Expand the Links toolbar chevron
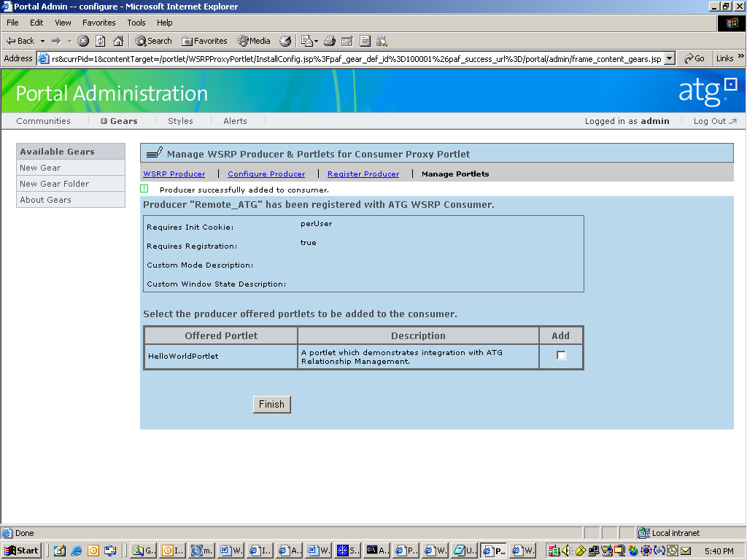The width and height of the screenshot is (747, 560). [741, 57]
